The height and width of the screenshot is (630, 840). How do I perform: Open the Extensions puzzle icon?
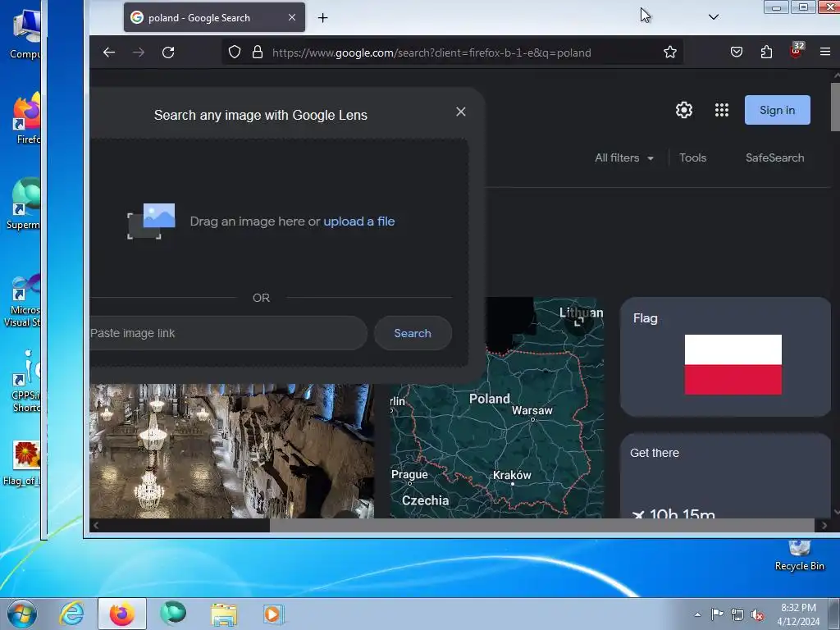tap(767, 52)
